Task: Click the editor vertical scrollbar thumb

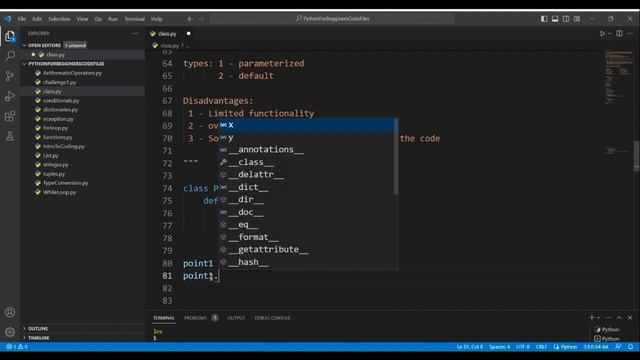Action: click(636, 156)
